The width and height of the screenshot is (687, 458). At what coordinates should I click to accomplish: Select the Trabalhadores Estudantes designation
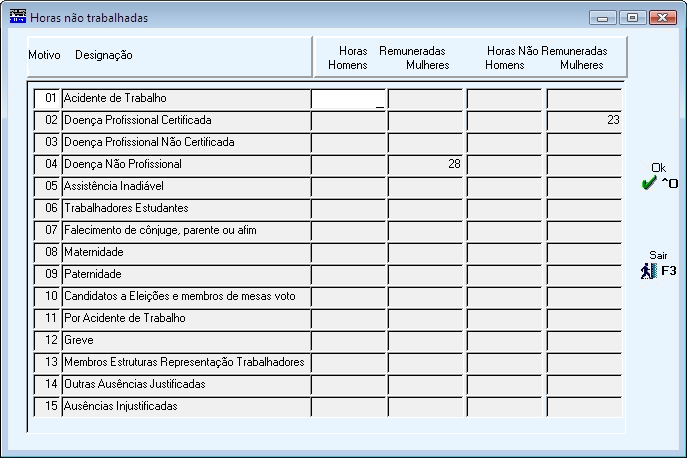186,209
